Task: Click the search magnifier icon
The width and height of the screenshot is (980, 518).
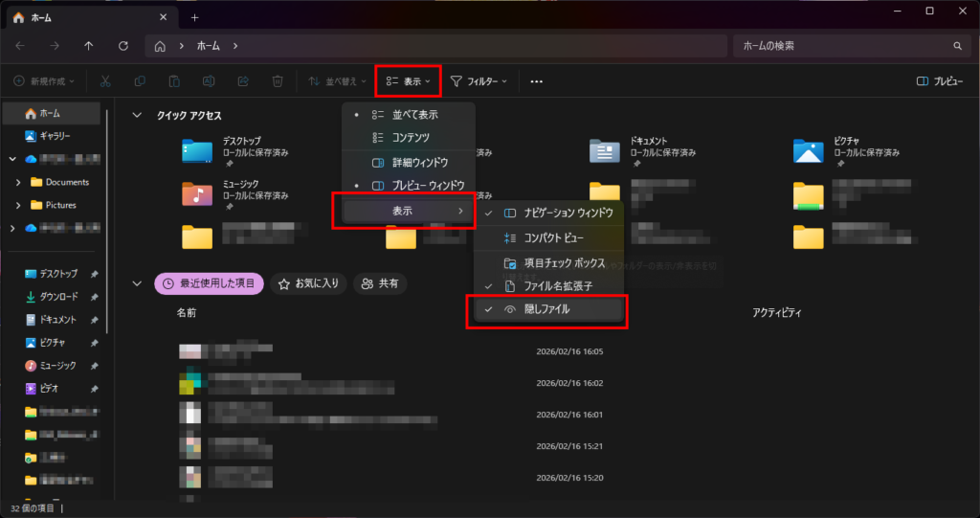Action: coord(957,46)
